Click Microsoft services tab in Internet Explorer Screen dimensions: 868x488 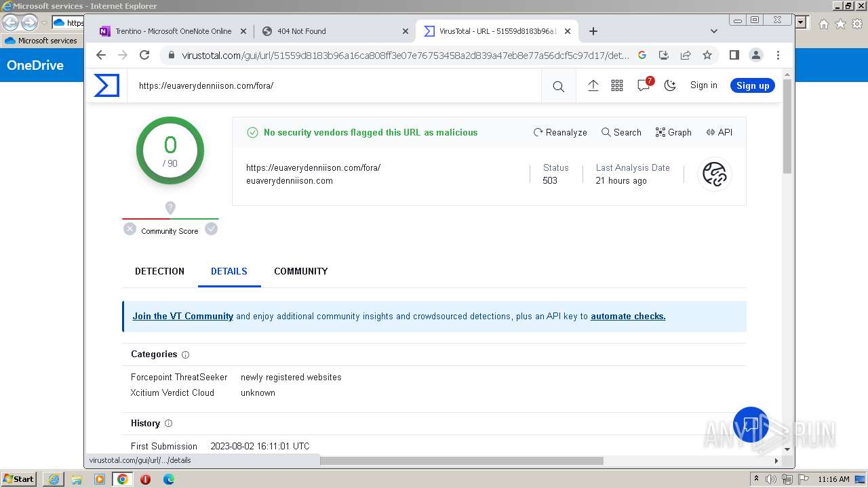pyautogui.click(x=42, y=41)
